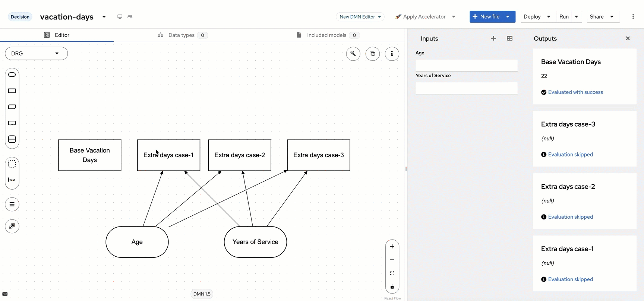Zoom in on the diagram canvas
644x301 pixels.
392,247
